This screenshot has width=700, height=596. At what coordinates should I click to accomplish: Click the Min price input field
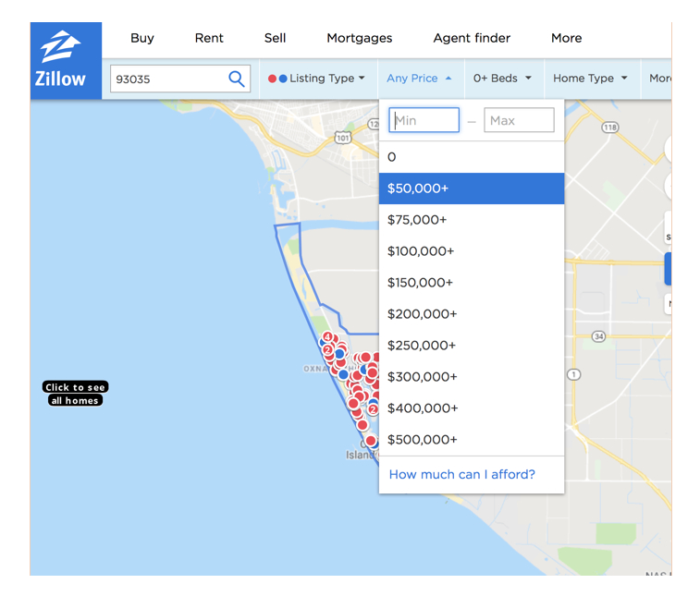pos(424,120)
